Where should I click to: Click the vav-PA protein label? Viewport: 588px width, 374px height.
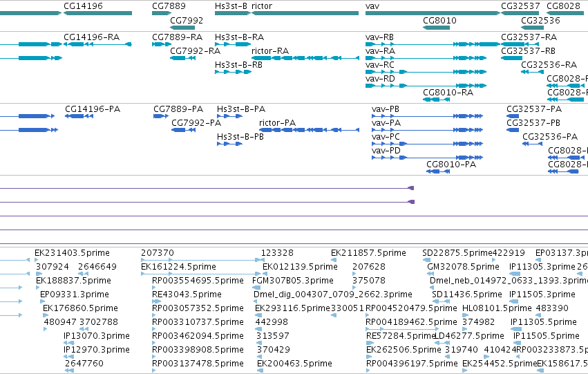[x=386, y=123]
